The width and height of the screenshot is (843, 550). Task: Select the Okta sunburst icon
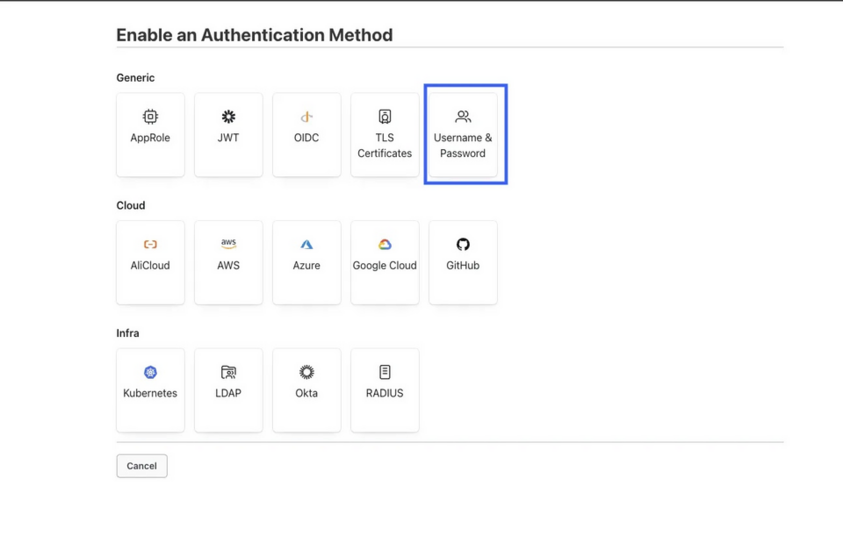pos(306,373)
